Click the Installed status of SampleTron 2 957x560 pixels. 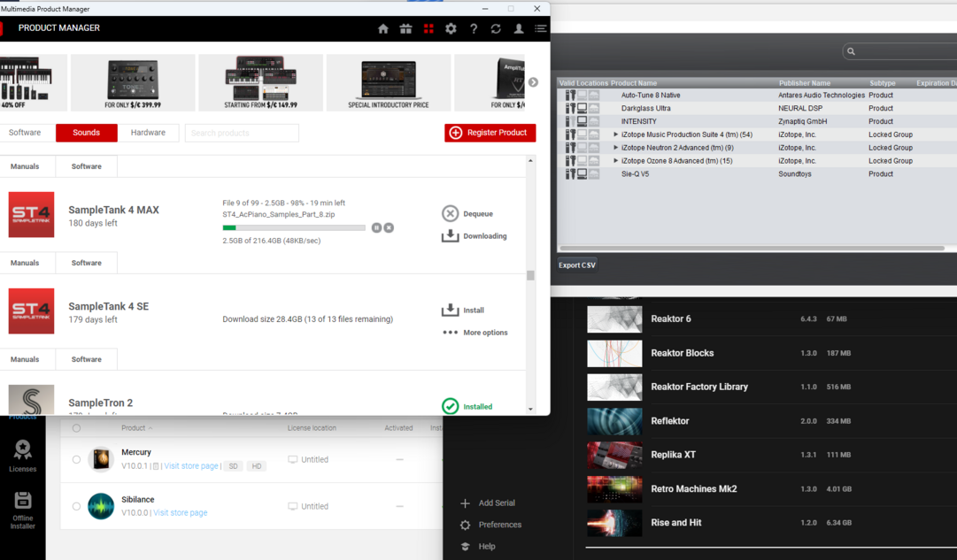coord(467,406)
